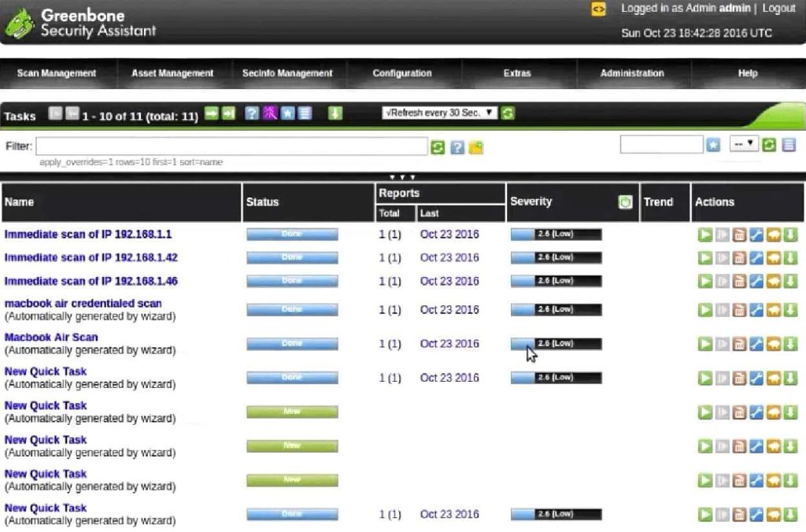Screen dimensions: 806x532
Task: Click into the Filter text field
Action: tap(232, 146)
